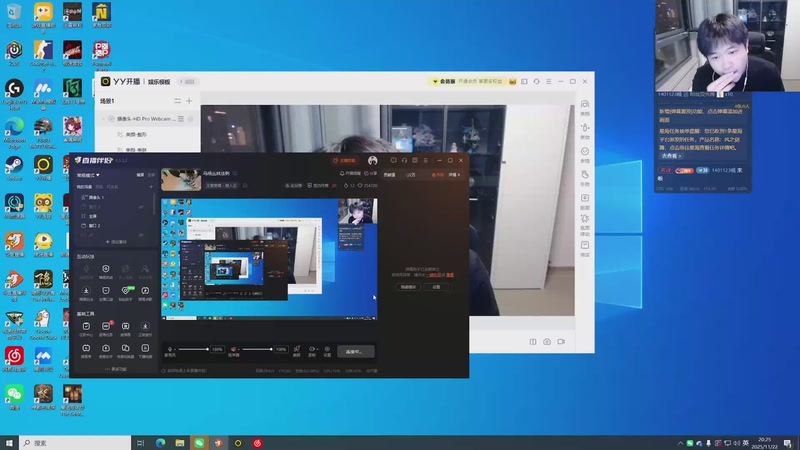Click the split layout icon below YY preview
The height and width of the screenshot is (450, 800).
click(x=533, y=341)
